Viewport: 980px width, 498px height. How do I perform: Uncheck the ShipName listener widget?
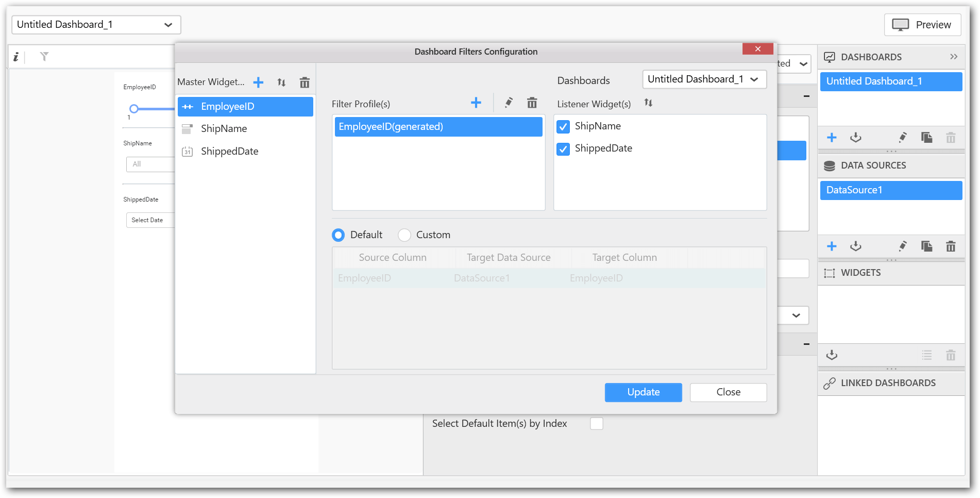pyautogui.click(x=563, y=127)
